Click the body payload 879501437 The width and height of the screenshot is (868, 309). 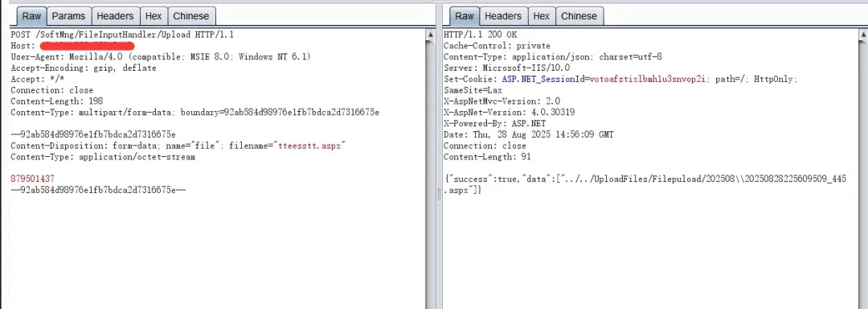[33, 179]
